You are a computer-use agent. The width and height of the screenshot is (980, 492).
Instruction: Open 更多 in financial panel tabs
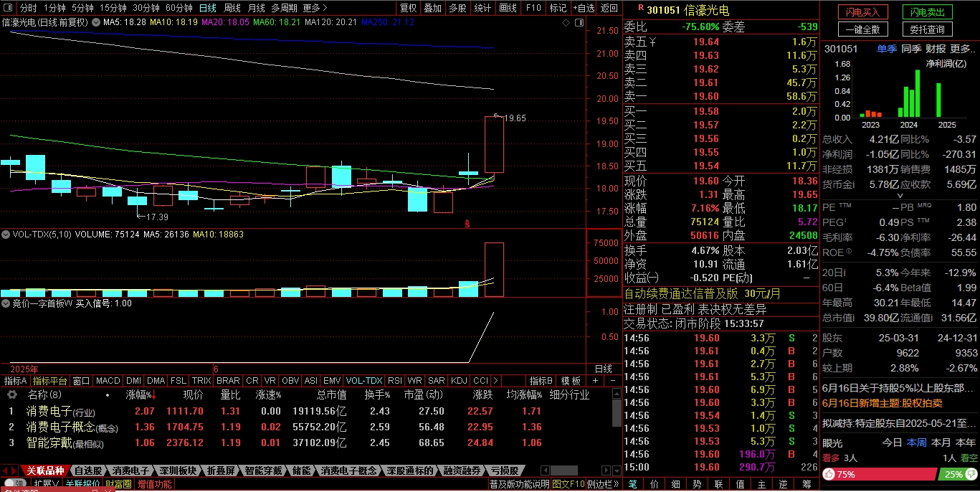click(x=964, y=49)
